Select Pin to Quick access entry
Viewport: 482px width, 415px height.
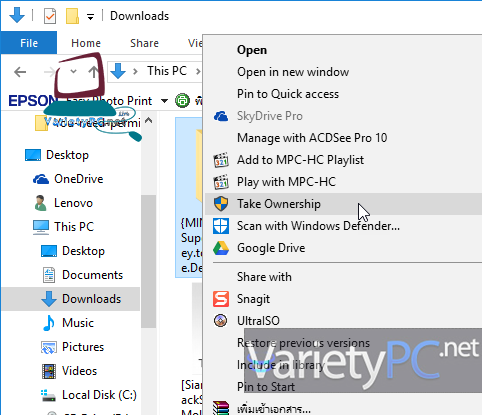point(288,94)
